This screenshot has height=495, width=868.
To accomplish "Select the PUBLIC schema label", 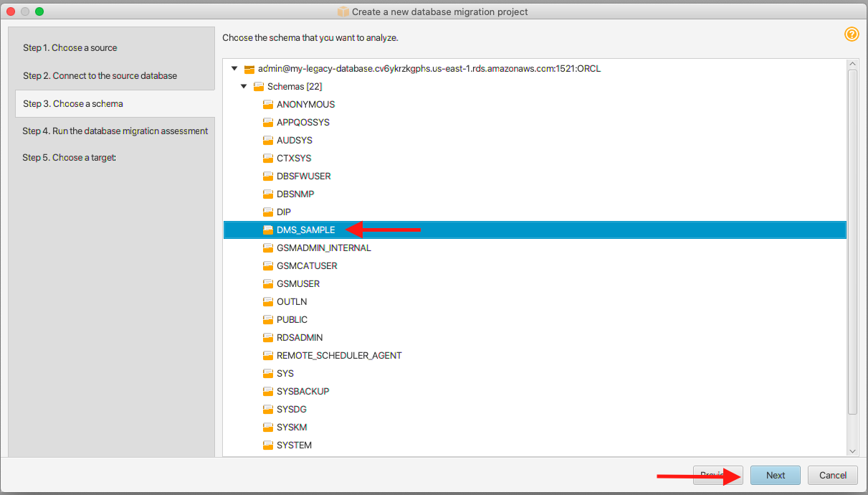I will [x=292, y=320].
